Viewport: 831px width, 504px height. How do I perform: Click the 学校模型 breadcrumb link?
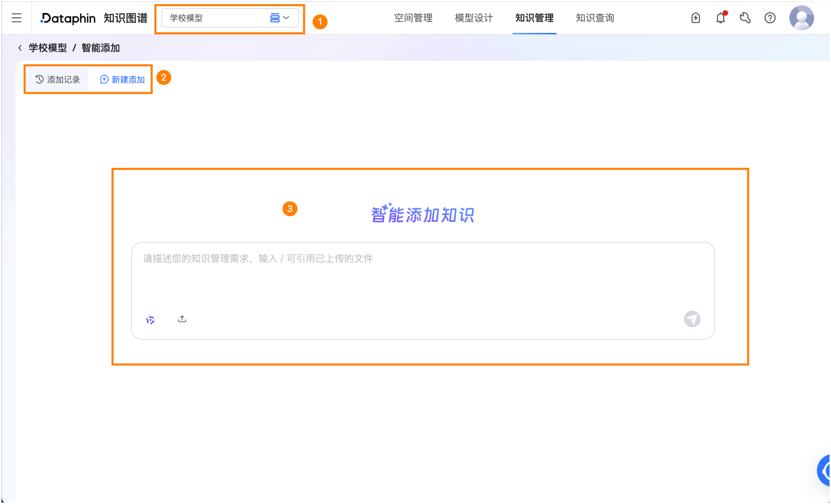click(48, 48)
